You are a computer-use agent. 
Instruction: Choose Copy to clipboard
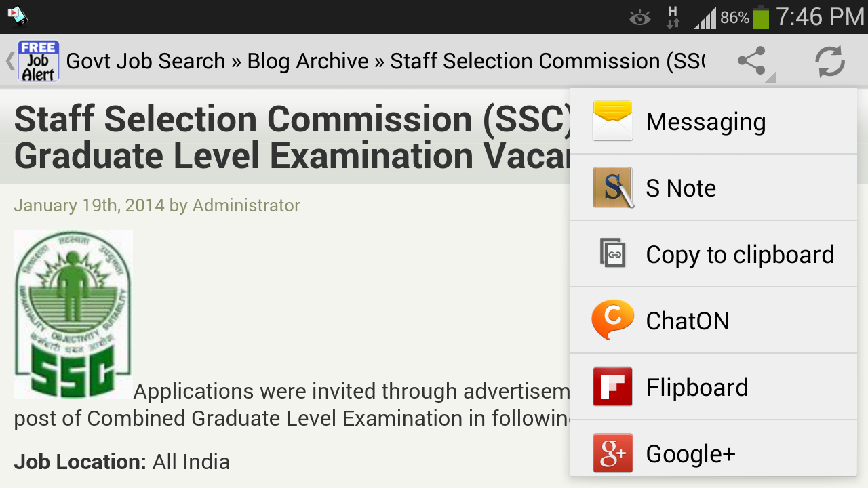[740, 255]
